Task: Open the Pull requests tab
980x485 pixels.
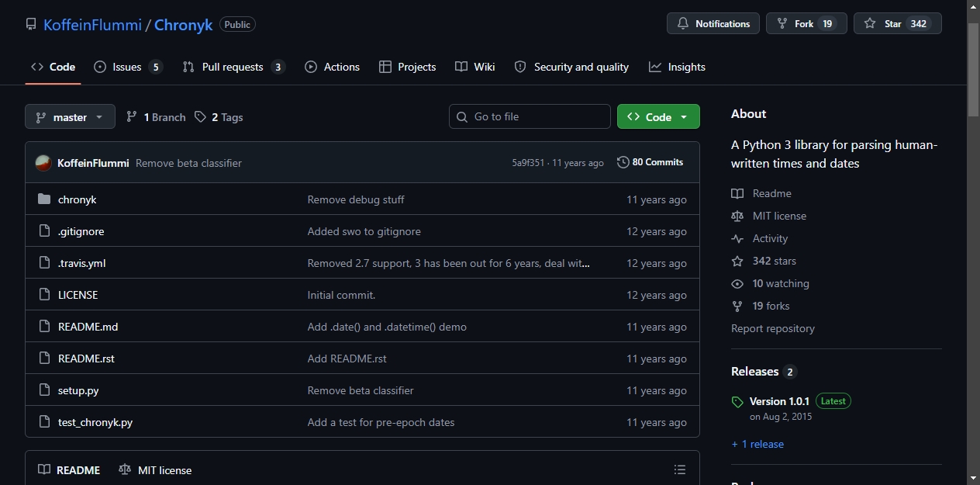Action: pos(233,67)
